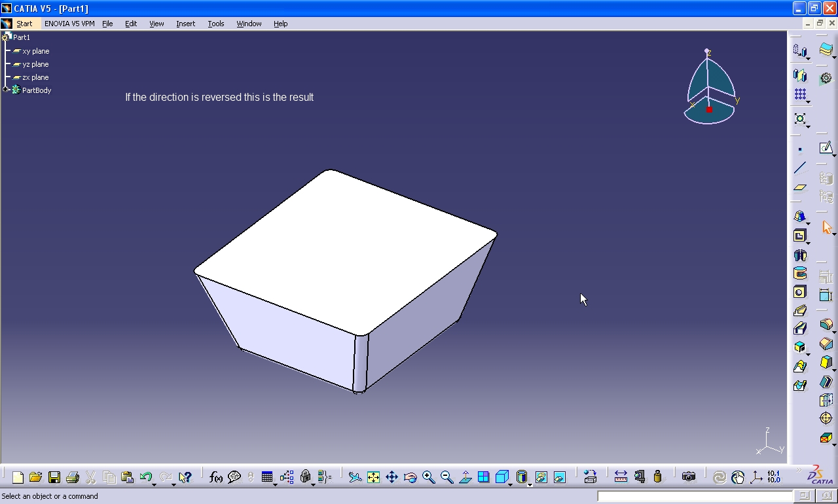
Task: Click the Zoom Out magnifier icon
Action: pos(446,477)
